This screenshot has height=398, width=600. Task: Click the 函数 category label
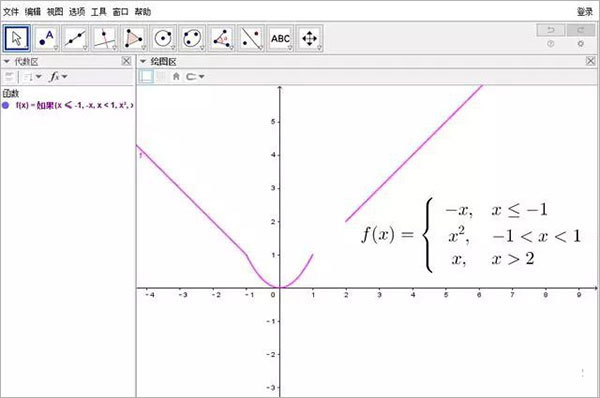[10, 93]
